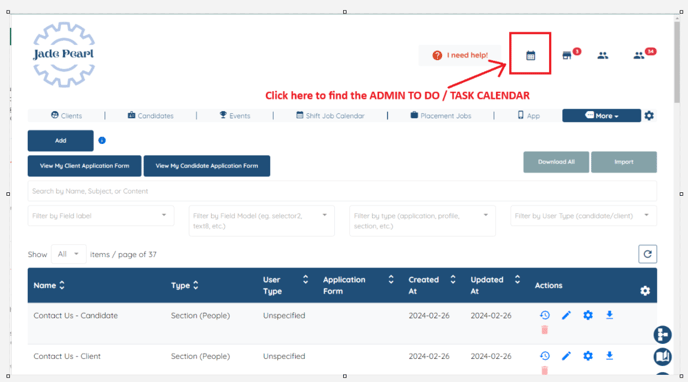Select the Contact Us - Candidate name cell

coord(75,315)
